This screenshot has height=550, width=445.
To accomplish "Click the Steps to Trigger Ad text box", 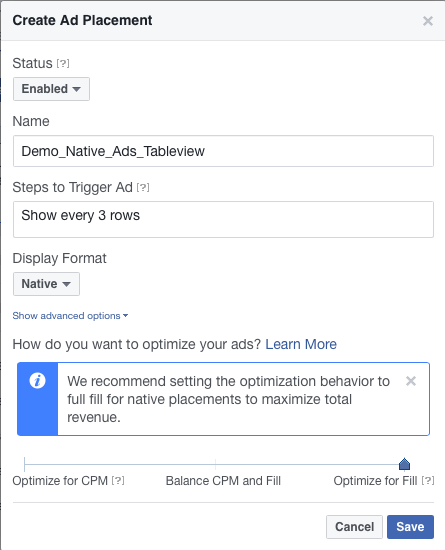I will (223, 220).
